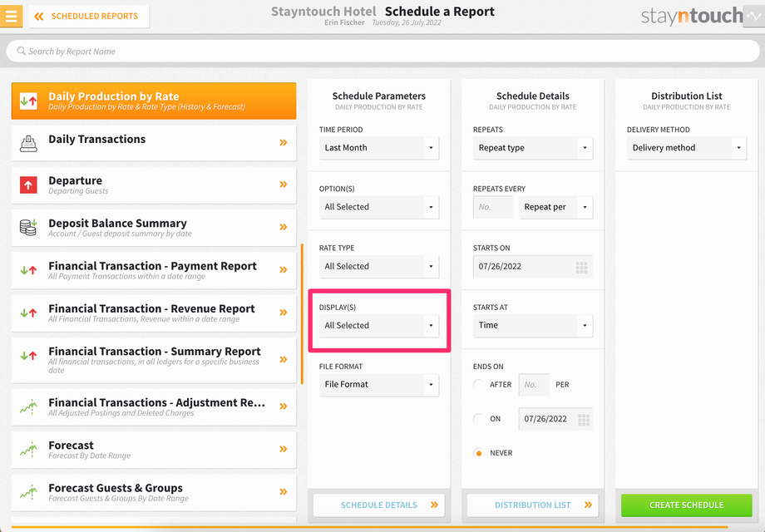The height and width of the screenshot is (532, 765).
Task: Click the Daily Production by Rate arrows icon
Action: point(28,101)
